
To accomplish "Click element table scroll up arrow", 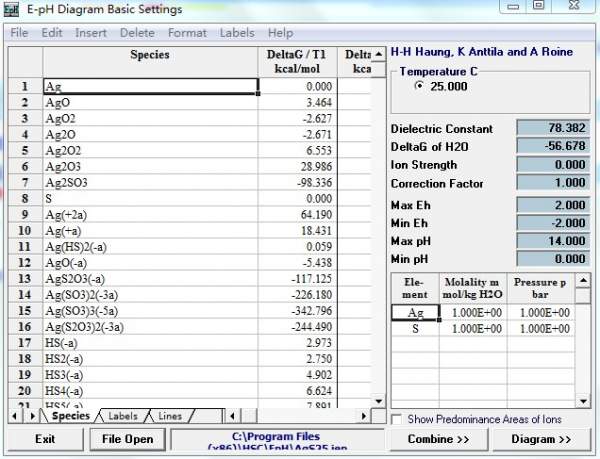I will click(x=583, y=281).
